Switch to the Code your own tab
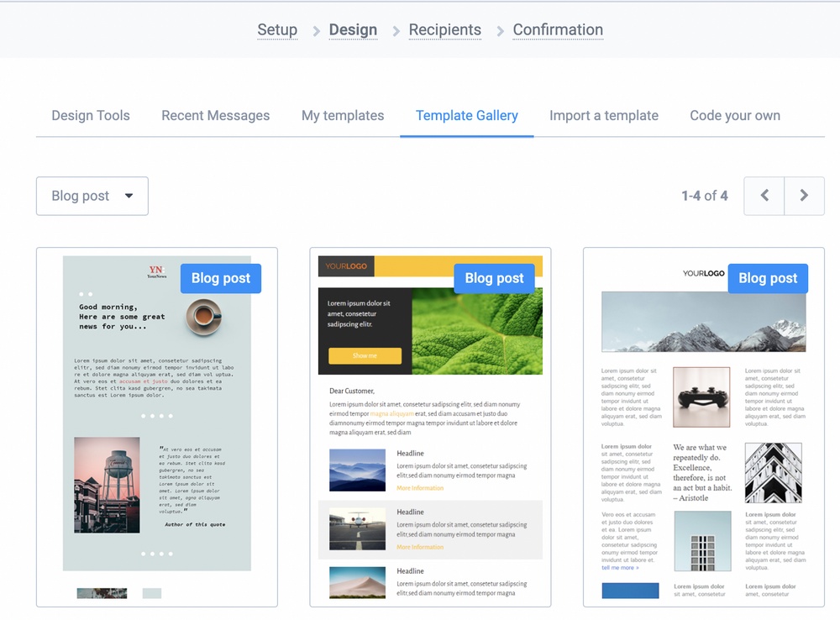840x620 pixels. pos(735,116)
